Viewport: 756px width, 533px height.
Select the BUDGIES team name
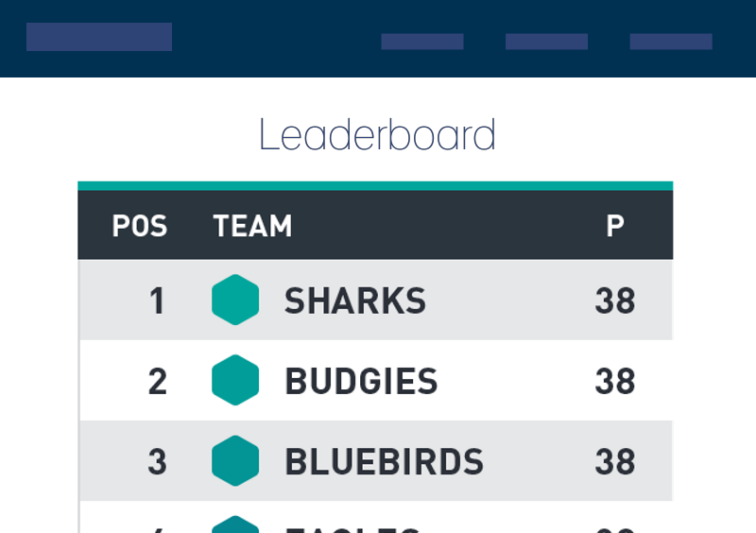click(x=361, y=381)
